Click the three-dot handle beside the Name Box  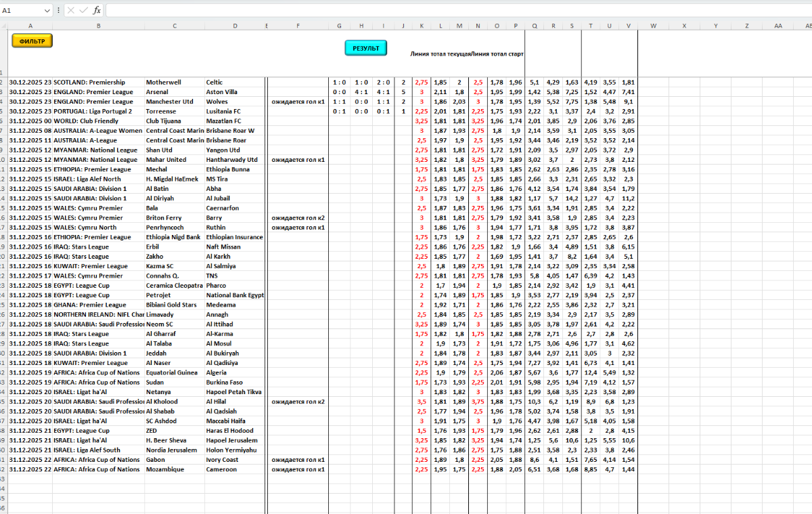point(59,10)
